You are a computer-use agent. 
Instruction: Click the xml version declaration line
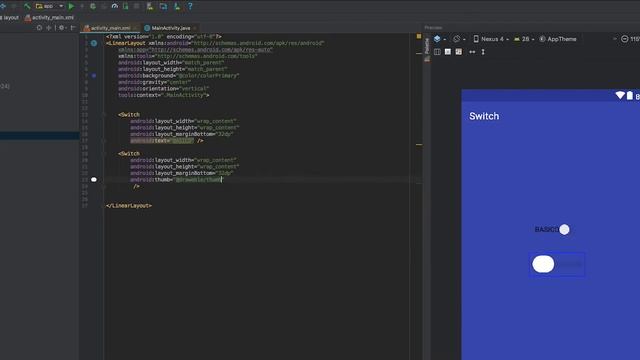(x=164, y=36)
